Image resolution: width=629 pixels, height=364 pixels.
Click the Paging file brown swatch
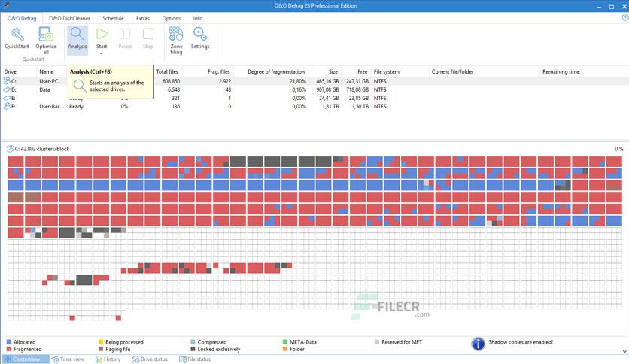[101, 349]
